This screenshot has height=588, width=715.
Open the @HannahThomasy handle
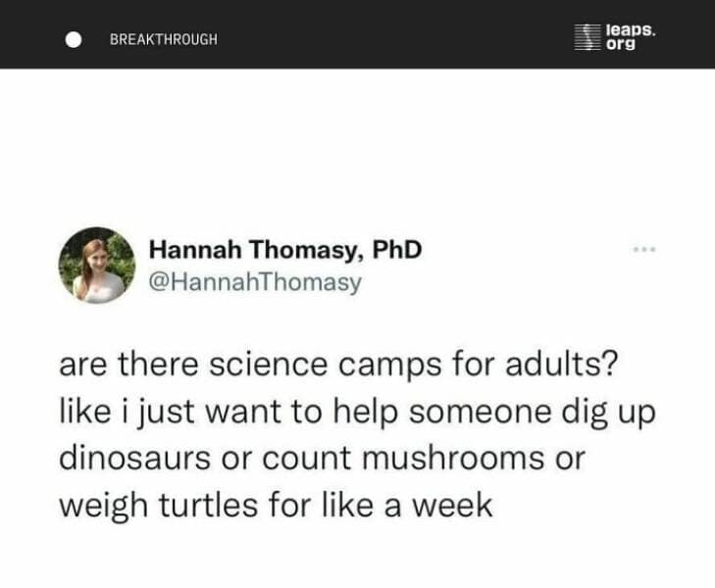[x=255, y=283]
